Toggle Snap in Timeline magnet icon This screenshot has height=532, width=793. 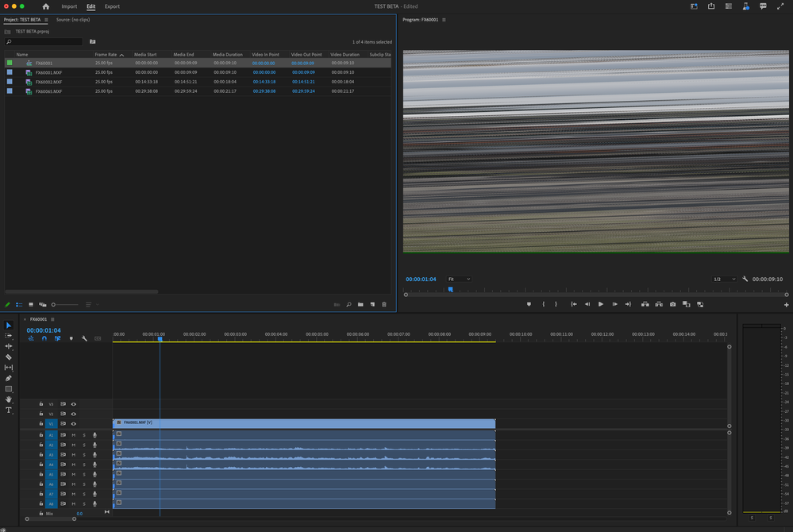[44, 338]
